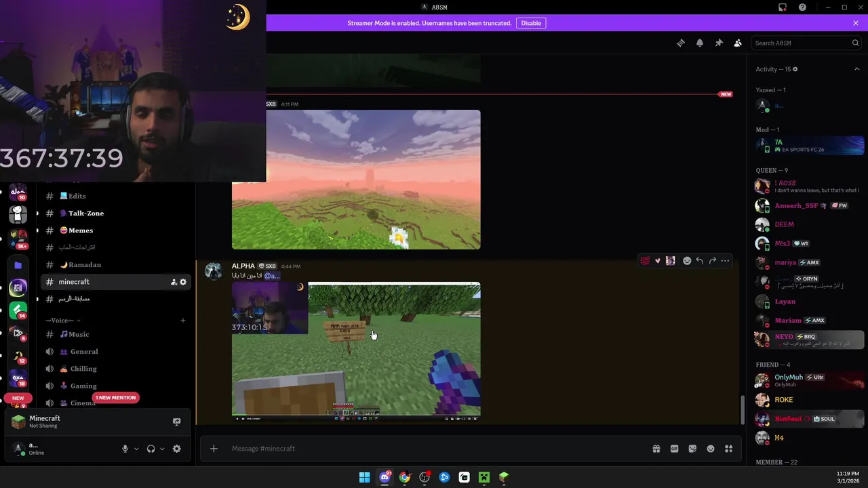868x488 pixels.
Task: Open Add Reaction smiley on ALPHA message
Action: [687, 260]
